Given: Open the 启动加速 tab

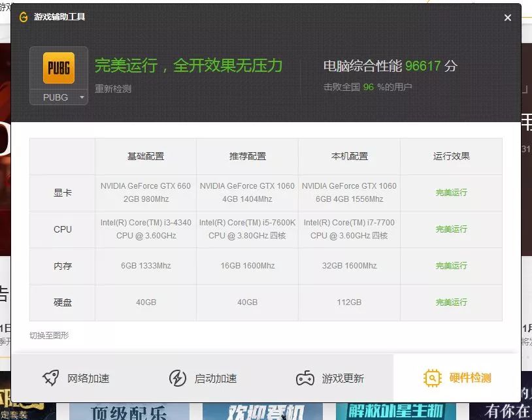Looking at the screenshot, I should [x=203, y=378].
